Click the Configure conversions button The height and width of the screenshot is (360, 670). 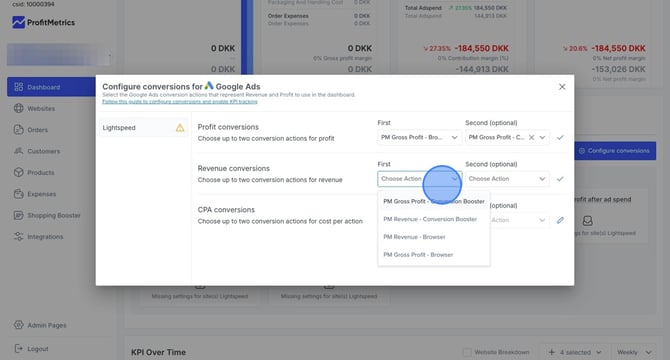point(615,151)
